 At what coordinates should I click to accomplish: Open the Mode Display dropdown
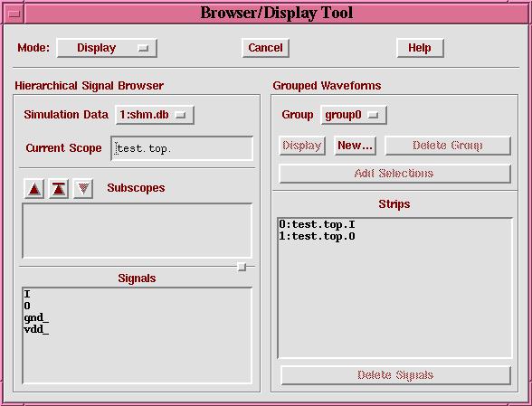point(107,48)
